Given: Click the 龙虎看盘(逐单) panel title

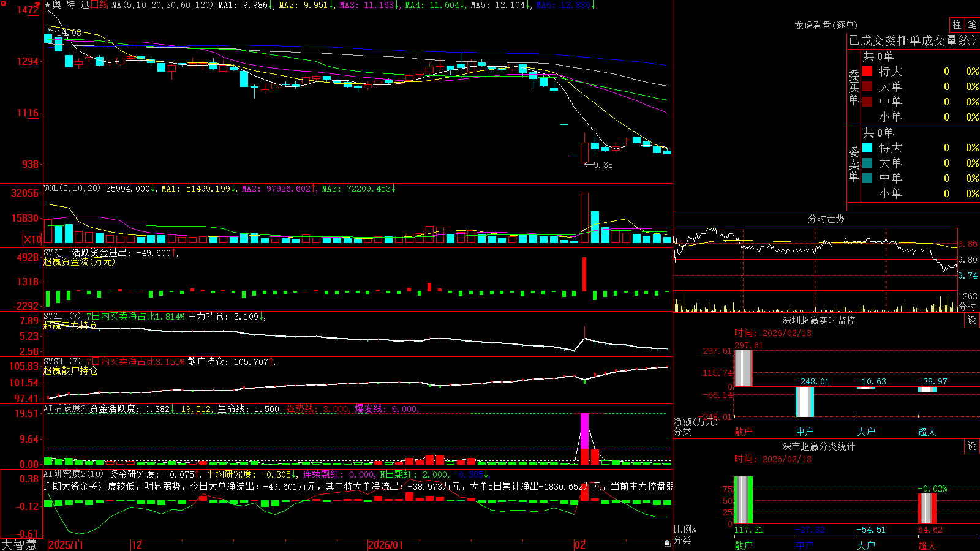Looking at the screenshot, I should click(x=826, y=25).
